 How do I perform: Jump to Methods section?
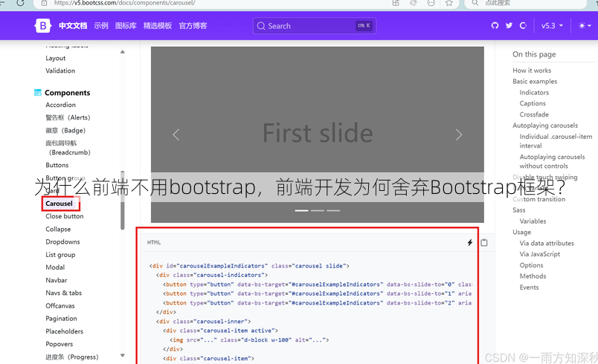pos(533,276)
